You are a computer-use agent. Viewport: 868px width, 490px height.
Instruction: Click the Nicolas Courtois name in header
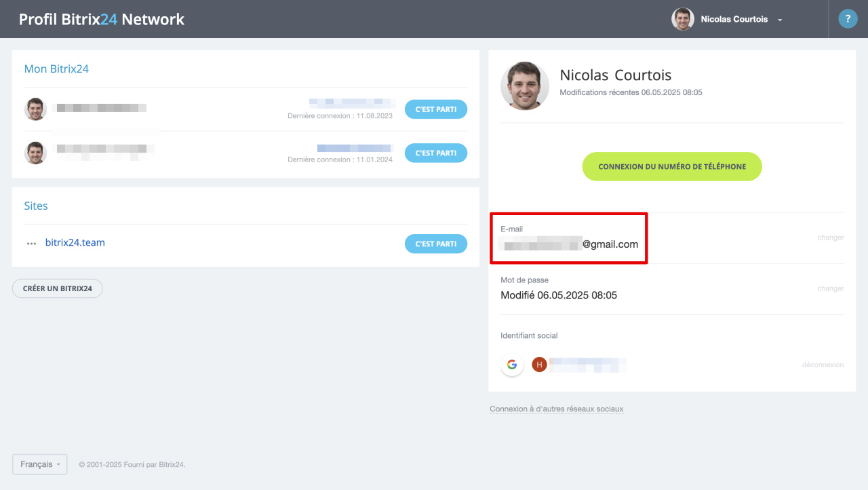click(734, 19)
